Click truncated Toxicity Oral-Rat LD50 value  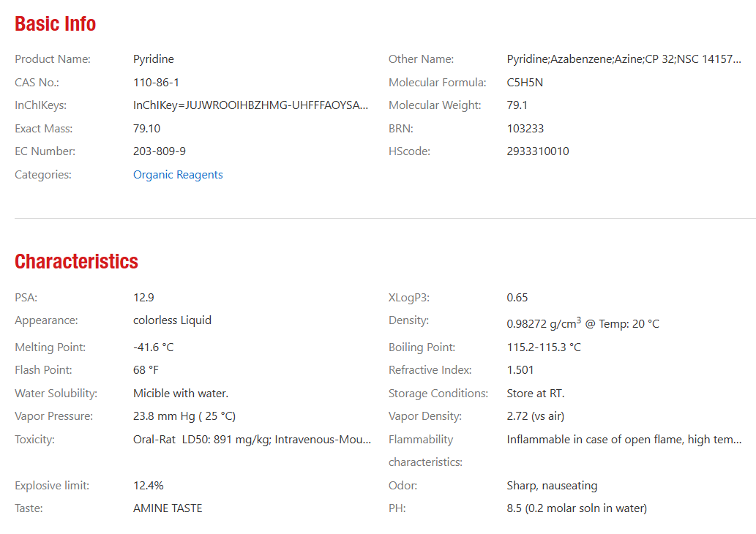tap(252, 439)
